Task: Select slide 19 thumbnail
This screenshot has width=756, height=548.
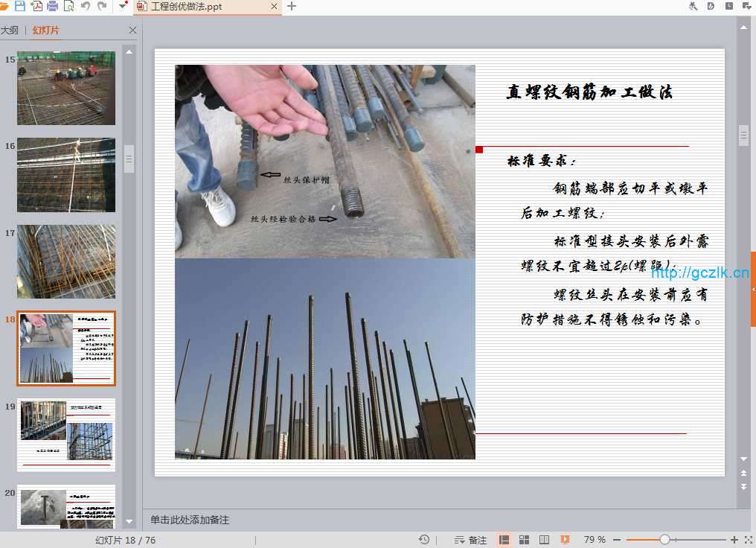Action: 66,435
